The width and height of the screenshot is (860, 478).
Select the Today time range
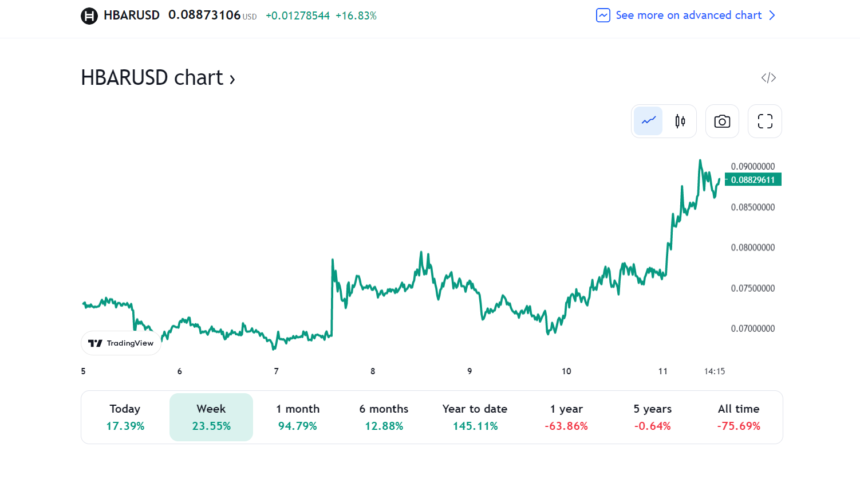pos(125,417)
